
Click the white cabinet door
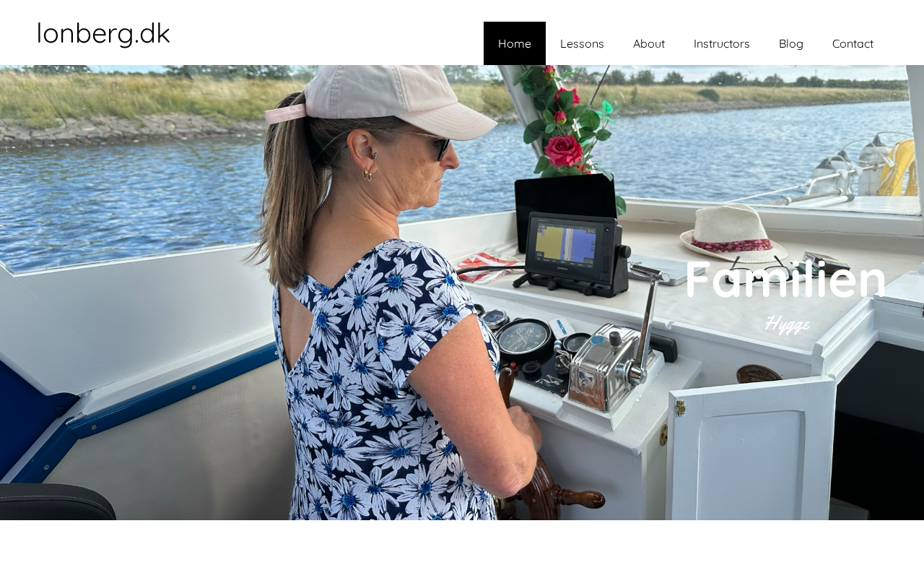click(751, 448)
